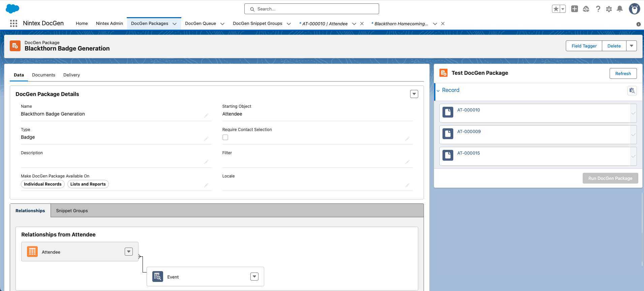Open the Favorites list dropdown arrow
Image resolution: width=644 pixels, height=291 pixels.
(563, 9)
